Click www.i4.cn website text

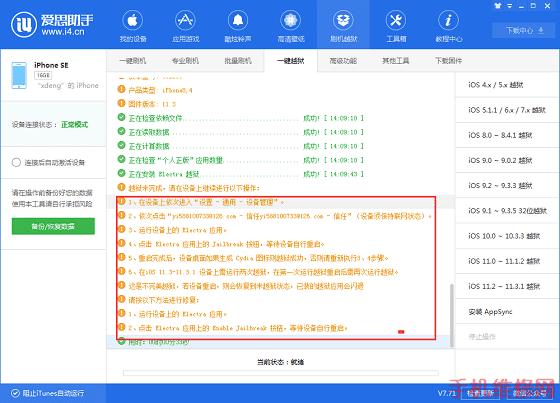point(62,31)
